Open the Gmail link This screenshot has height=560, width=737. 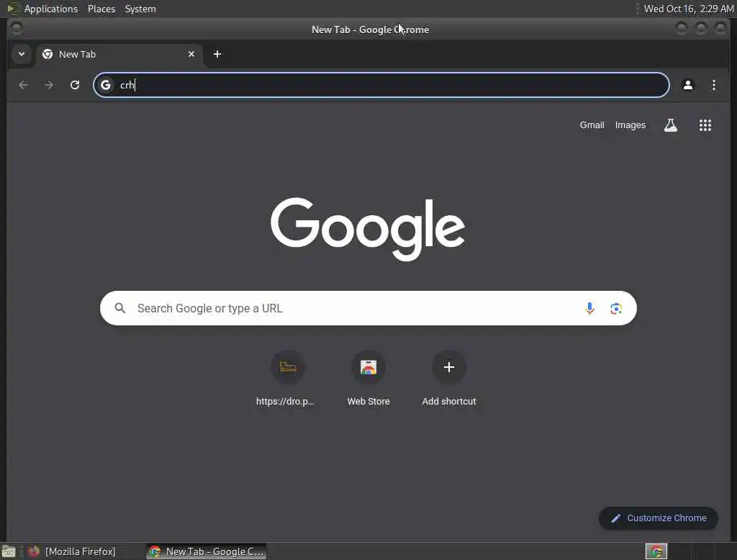click(x=592, y=125)
